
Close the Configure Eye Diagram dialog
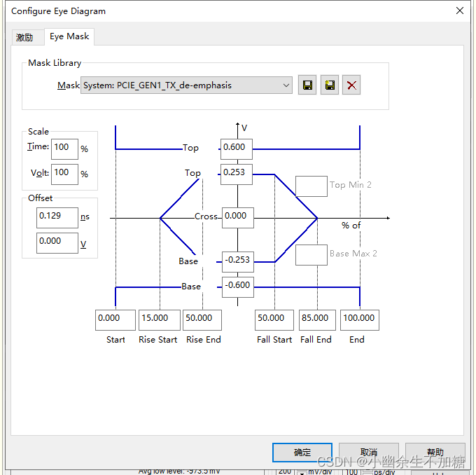point(460,11)
